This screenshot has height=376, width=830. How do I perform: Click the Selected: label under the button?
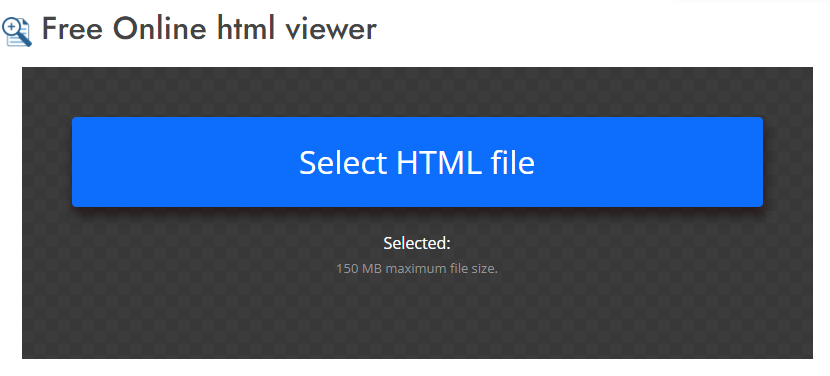click(417, 244)
